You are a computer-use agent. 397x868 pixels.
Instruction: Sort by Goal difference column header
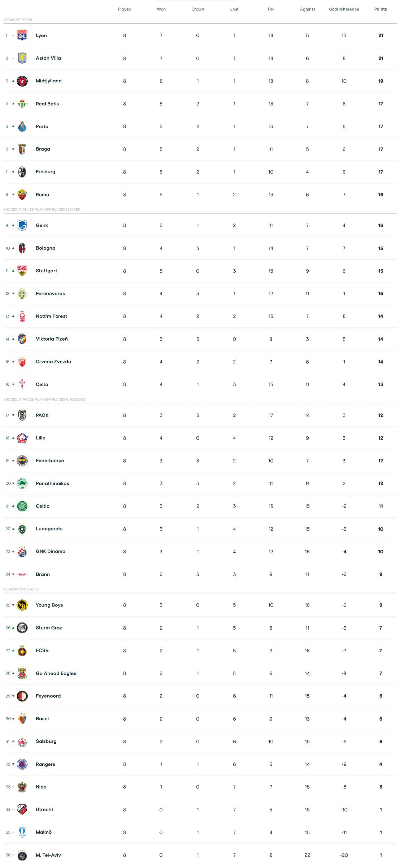click(x=344, y=9)
